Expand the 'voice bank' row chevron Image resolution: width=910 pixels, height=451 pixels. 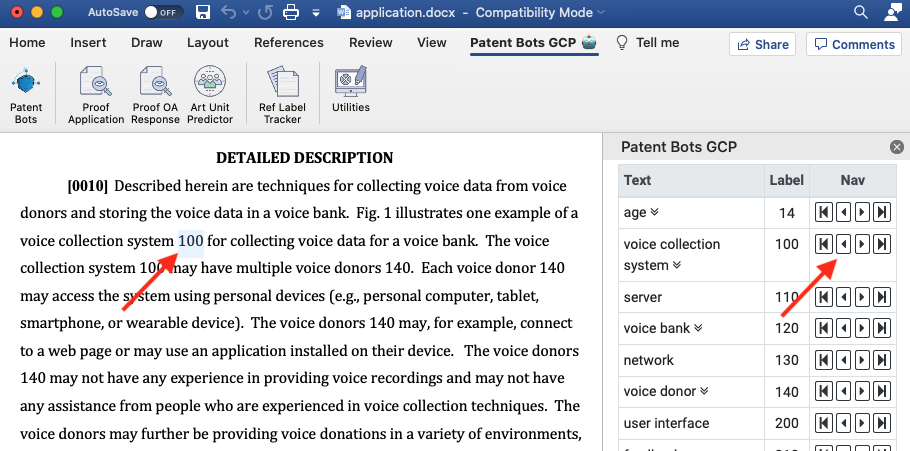(x=698, y=328)
